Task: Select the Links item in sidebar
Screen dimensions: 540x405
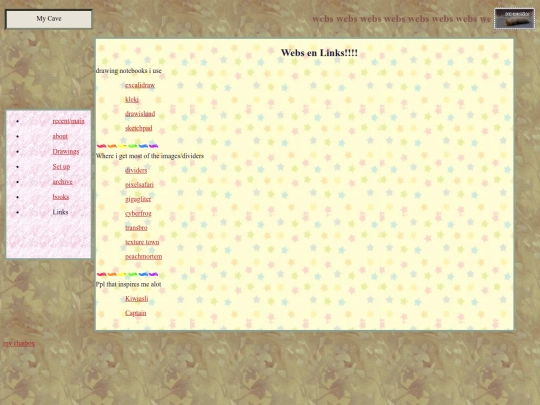Action: coord(60,212)
